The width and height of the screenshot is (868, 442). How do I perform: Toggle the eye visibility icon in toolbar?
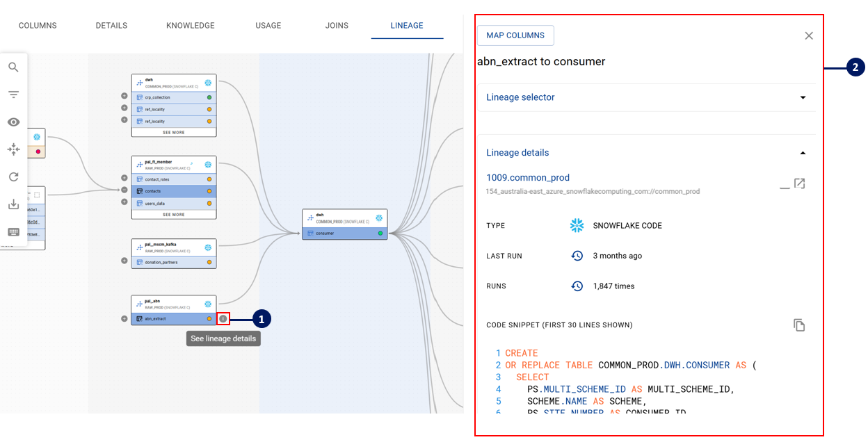coord(13,122)
